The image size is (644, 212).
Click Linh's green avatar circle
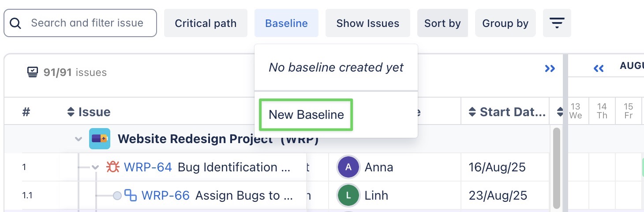click(x=348, y=195)
